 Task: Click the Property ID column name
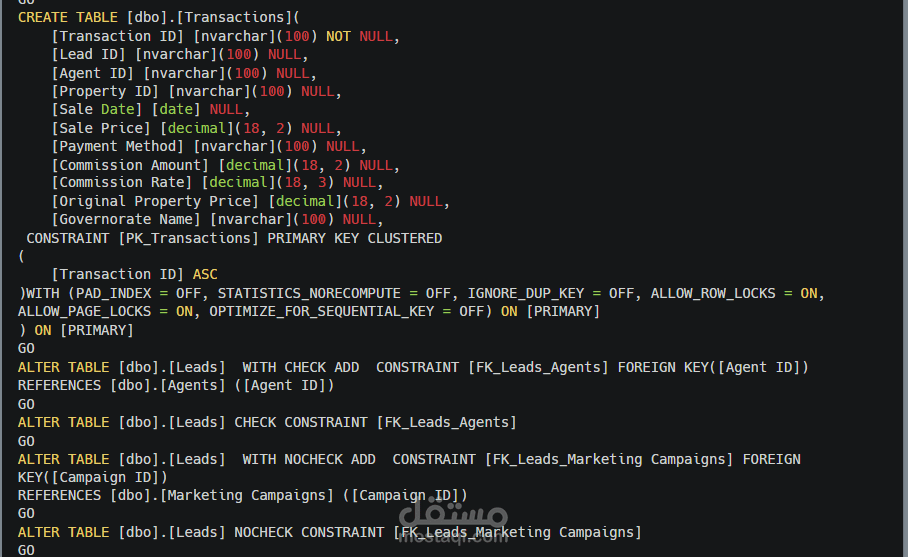[x=105, y=91]
